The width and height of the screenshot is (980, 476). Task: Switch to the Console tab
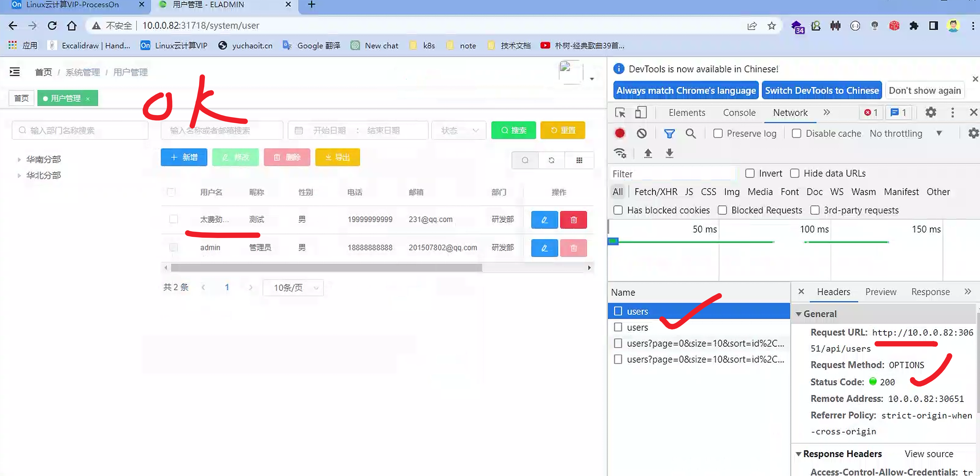click(739, 113)
